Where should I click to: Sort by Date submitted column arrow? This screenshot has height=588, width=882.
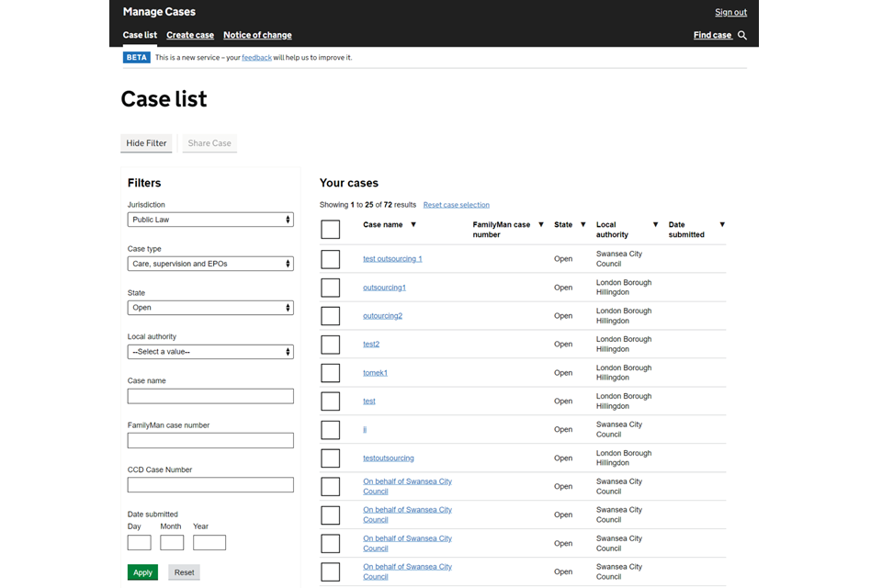coord(722,225)
